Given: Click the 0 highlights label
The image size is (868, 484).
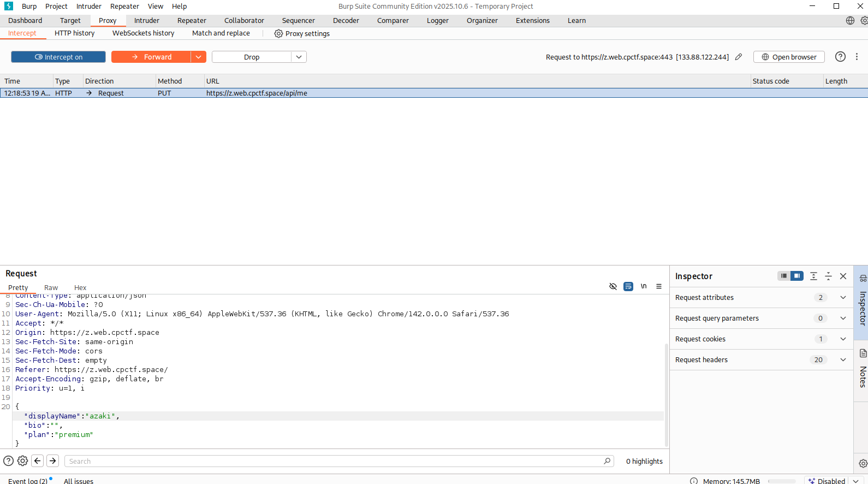Looking at the screenshot, I should pos(644,461).
